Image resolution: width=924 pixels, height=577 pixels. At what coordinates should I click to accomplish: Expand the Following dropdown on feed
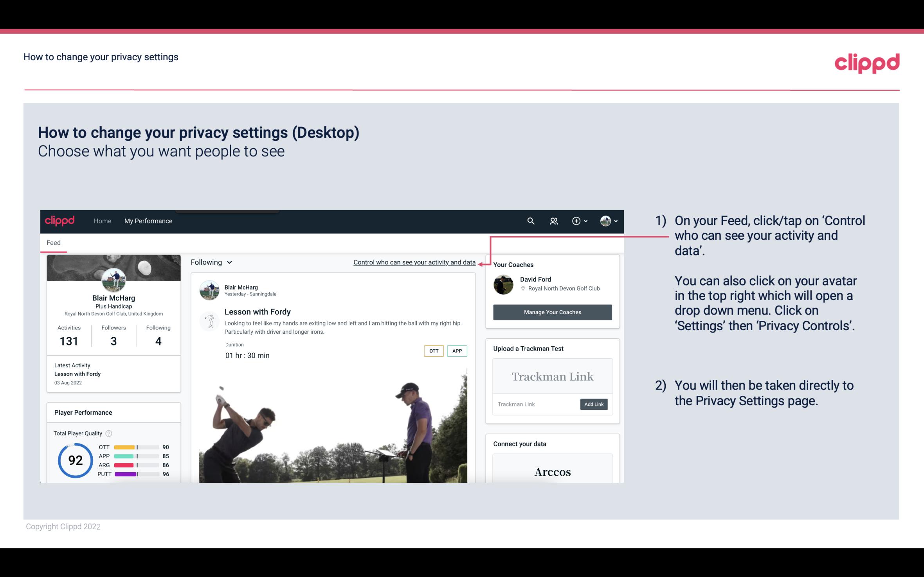pos(210,261)
